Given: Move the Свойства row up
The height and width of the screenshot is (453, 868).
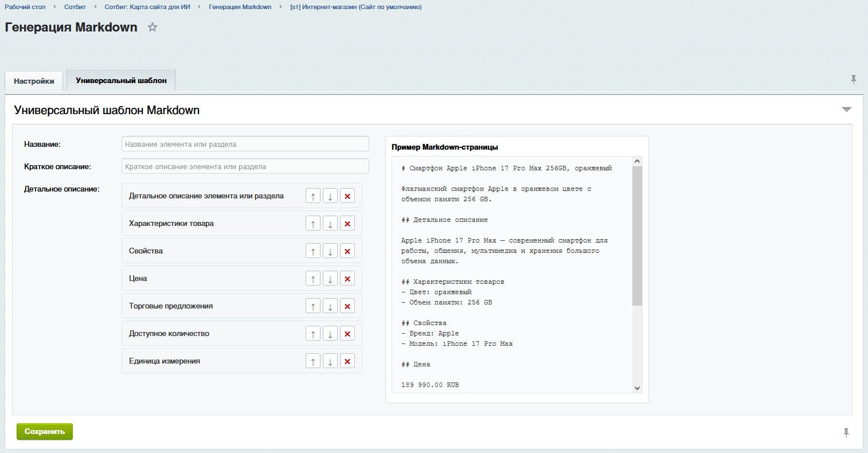Looking at the screenshot, I should tap(313, 251).
